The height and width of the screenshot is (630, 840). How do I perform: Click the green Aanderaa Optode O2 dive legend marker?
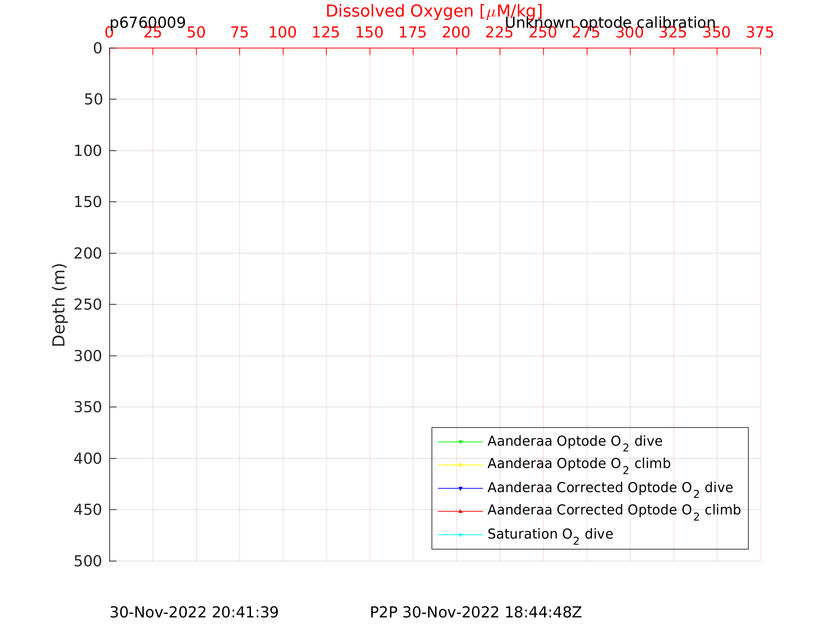coord(460,442)
